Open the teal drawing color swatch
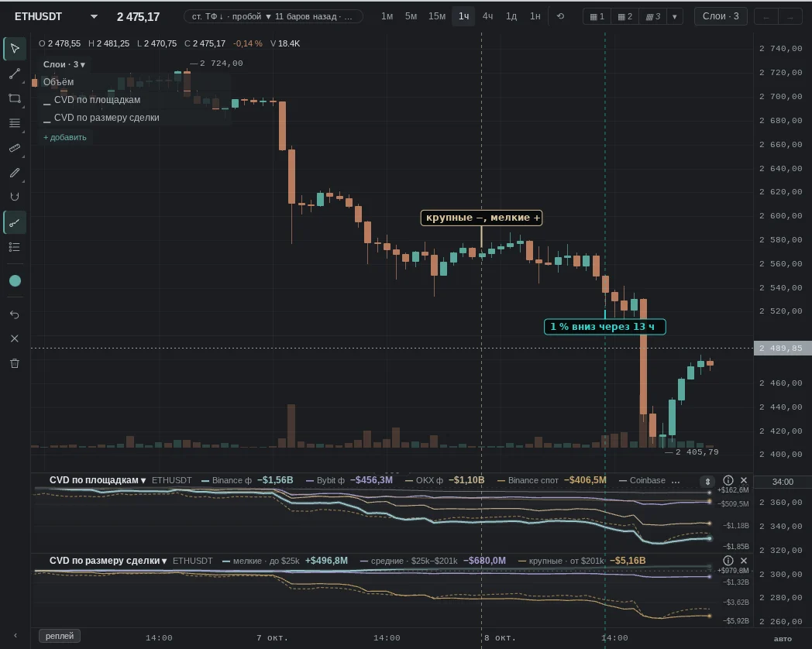The image size is (812, 649). coord(15,280)
